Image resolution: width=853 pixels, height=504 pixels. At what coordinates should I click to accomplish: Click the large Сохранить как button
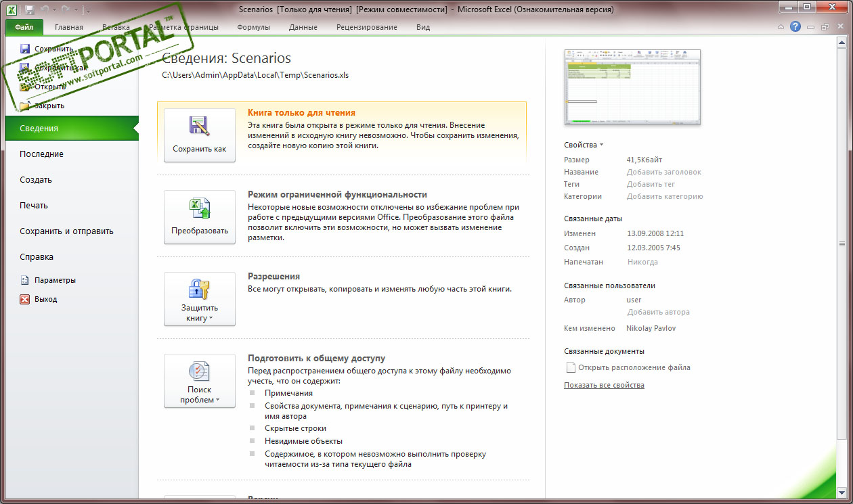tap(200, 135)
